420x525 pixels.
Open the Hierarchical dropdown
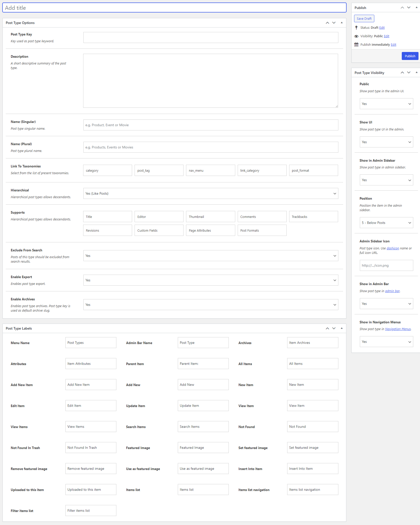pos(211,193)
